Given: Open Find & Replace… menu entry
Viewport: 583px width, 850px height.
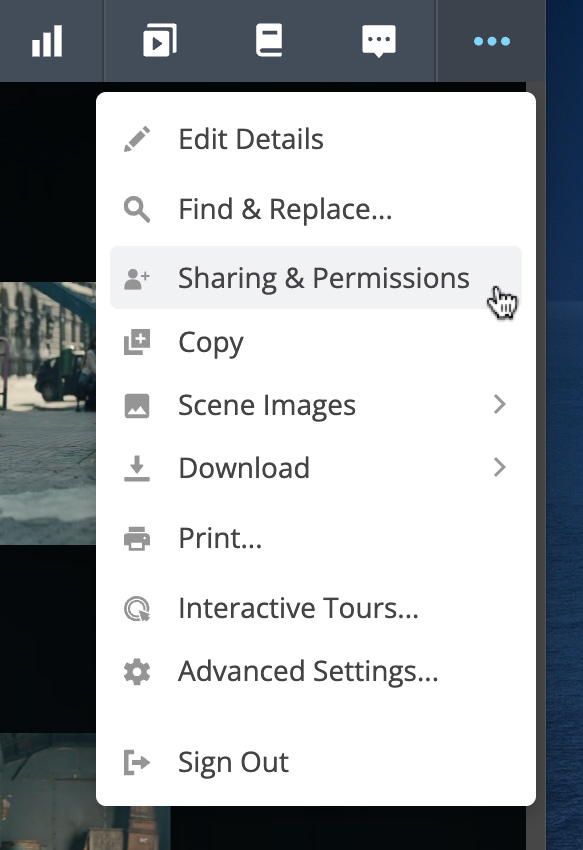Looking at the screenshot, I should [316, 209].
